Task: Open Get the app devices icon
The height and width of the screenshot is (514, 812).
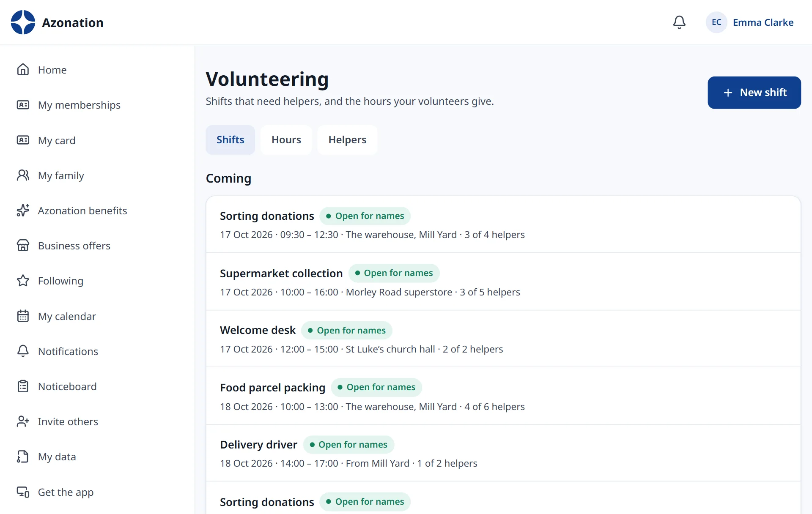Action: click(x=23, y=492)
